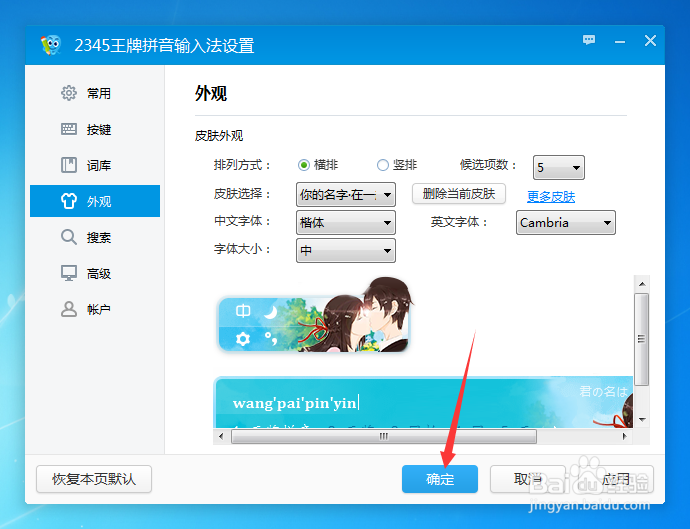The image size is (690, 529).
Task: Switch to the 词库 tab
Action: (x=95, y=165)
